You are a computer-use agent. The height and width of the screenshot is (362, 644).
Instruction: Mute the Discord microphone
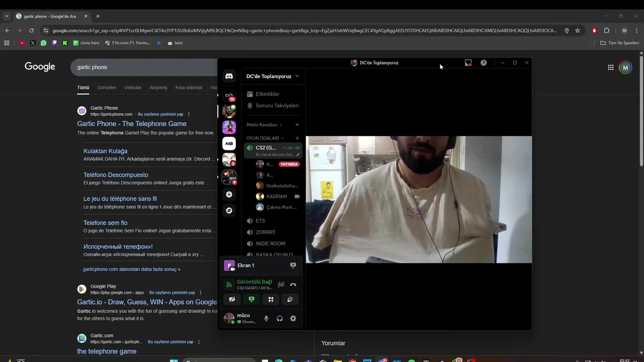pos(266,318)
